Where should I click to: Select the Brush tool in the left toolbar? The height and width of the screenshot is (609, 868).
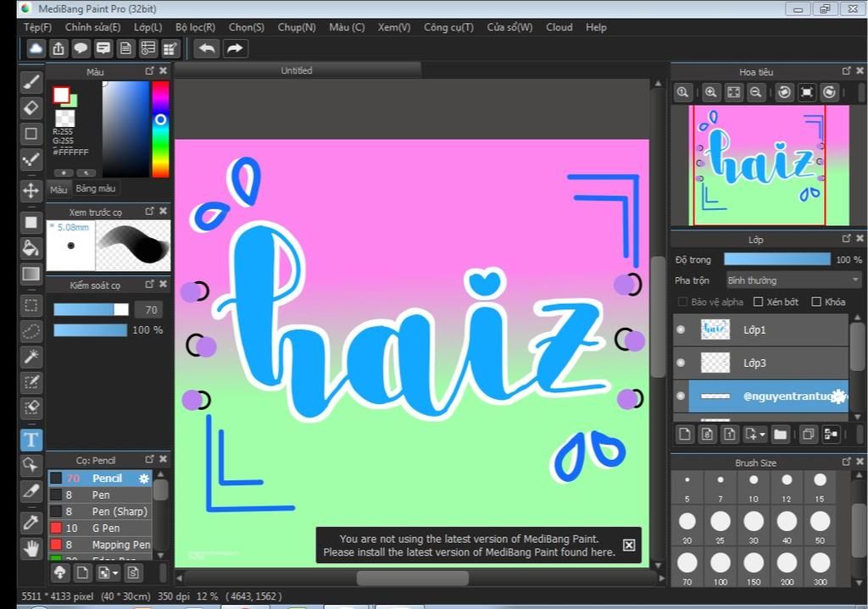[x=31, y=82]
